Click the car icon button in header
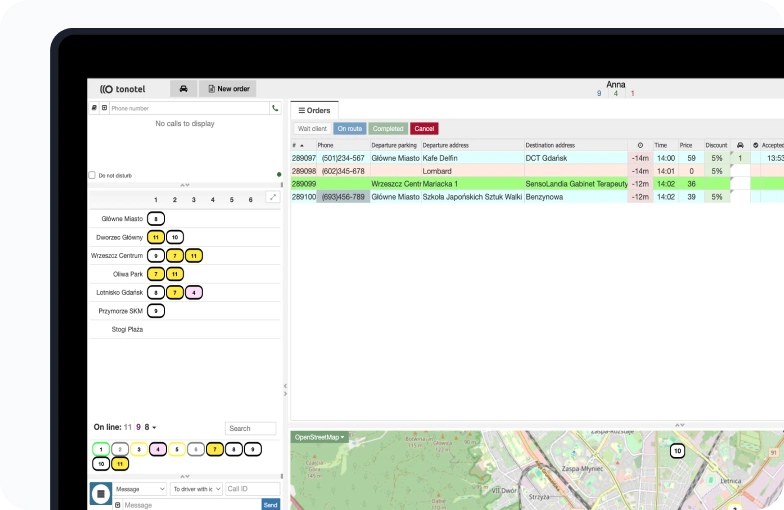The height and width of the screenshot is (510, 784). tap(183, 89)
